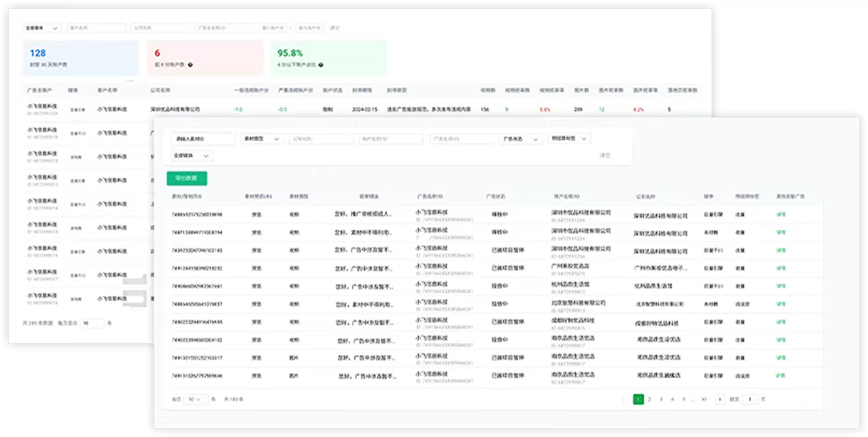Viewport: 868px width, 437px height.
Task: Open the 素材类型 dropdown
Action: point(263,140)
